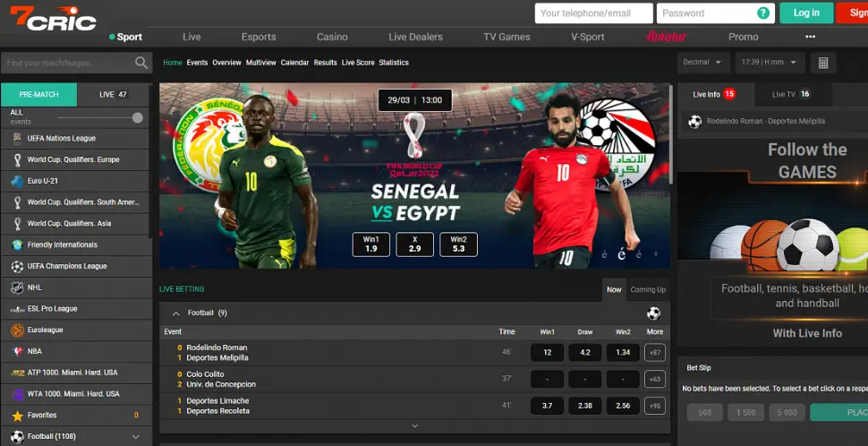Collapse the Football (9) live section

[176, 313]
